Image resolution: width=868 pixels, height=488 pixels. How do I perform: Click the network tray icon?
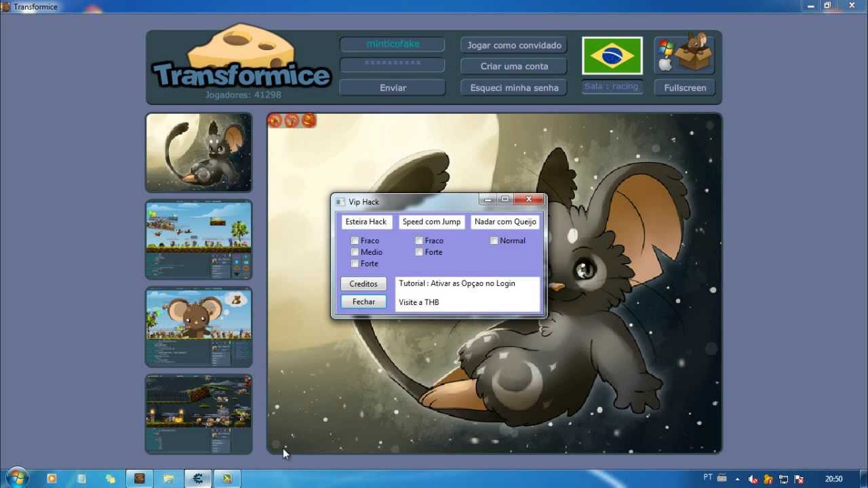pos(784,479)
